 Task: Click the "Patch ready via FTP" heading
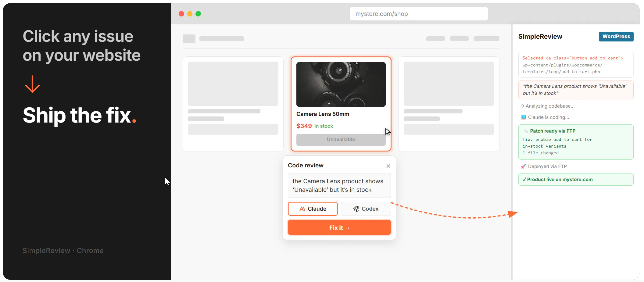point(553,131)
